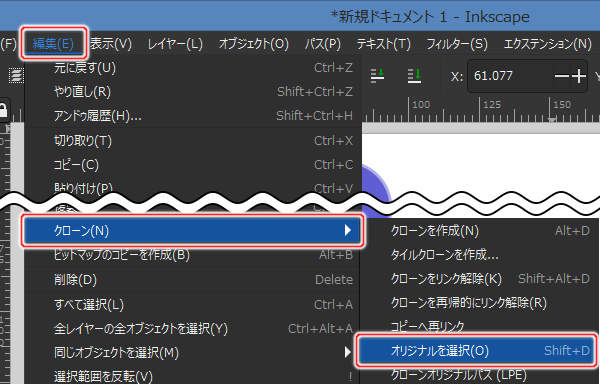Choose 選択範囲を反転(V) entry

click(x=193, y=376)
